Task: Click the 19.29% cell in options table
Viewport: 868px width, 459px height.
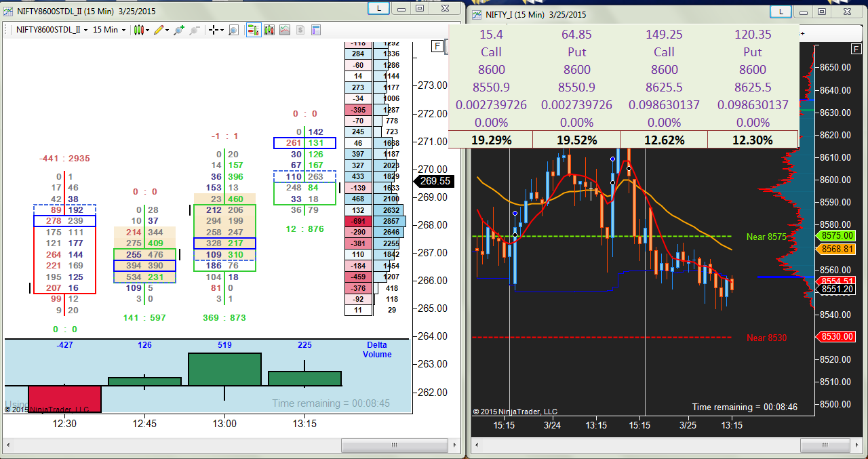Action: click(490, 140)
